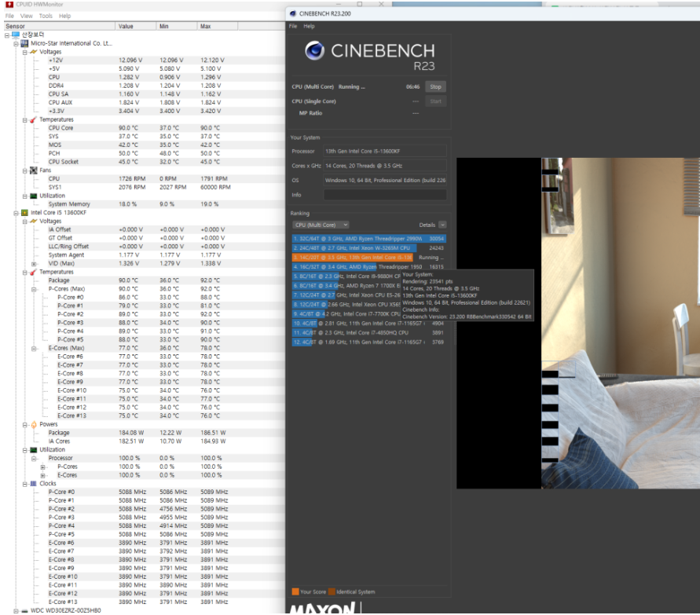Viewport: 700px width, 615px height.
Task: Expand the WDC WD30EZRZ drive node
Action: [16, 611]
